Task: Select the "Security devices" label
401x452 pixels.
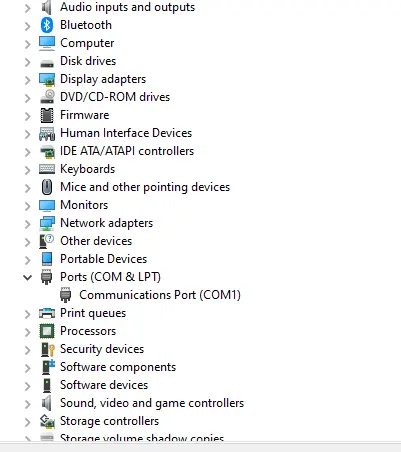Action: [x=102, y=349]
